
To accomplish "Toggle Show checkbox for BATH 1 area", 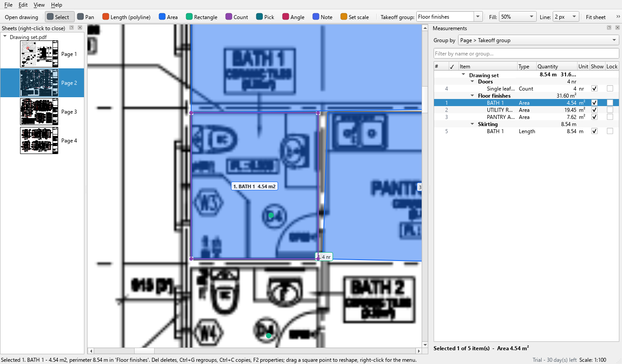I will (594, 103).
